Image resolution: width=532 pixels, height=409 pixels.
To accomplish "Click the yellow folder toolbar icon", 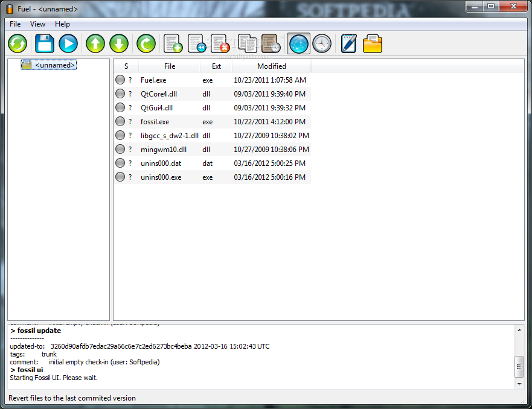I will pyautogui.click(x=373, y=43).
